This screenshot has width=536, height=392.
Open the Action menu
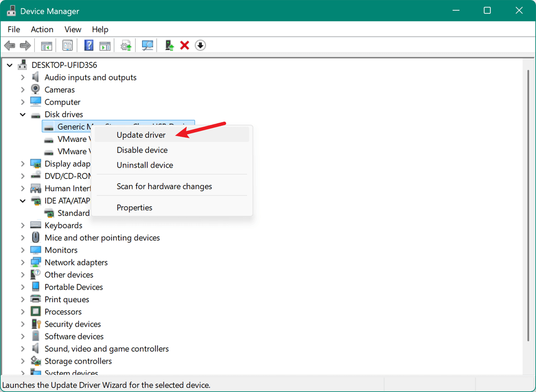tap(42, 29)
